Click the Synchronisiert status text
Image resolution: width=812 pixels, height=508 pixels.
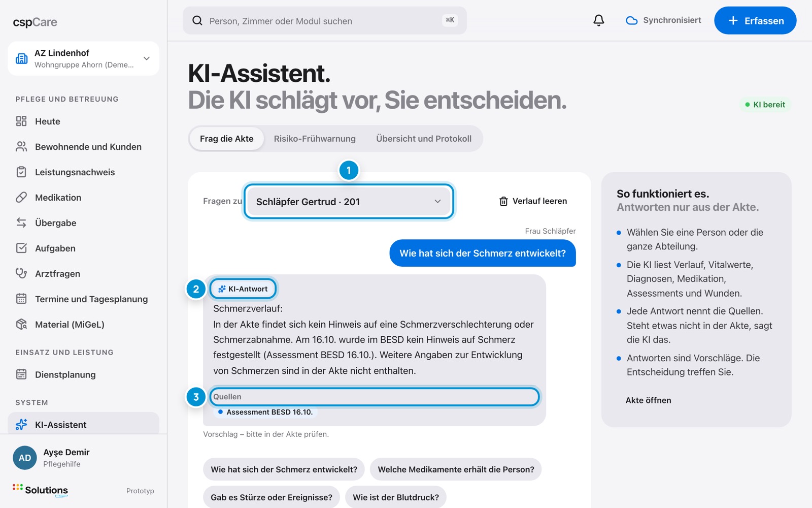672,20
